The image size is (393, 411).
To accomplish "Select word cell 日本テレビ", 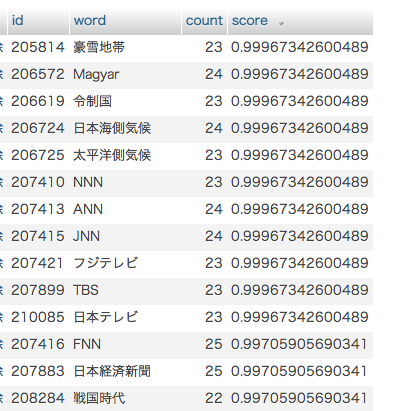I will click(105, 317).
